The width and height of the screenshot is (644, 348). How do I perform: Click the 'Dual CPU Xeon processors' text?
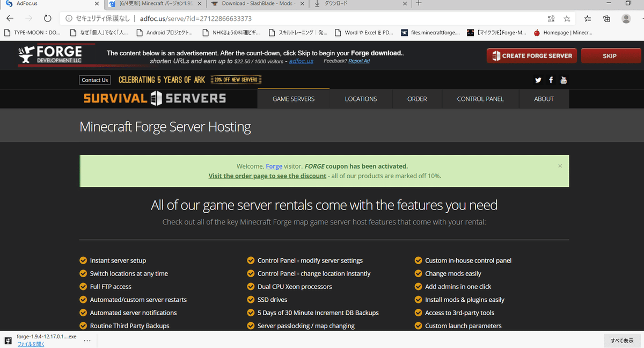(295, 287)
